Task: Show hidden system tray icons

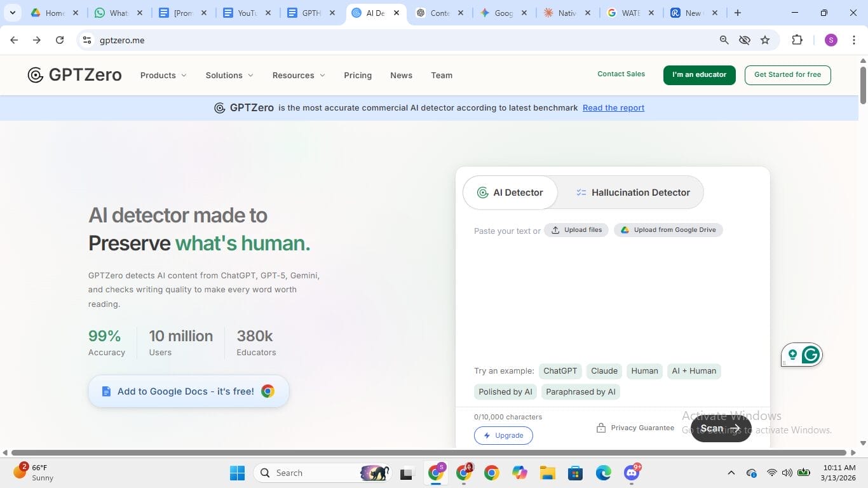Action: pos(731,473)
